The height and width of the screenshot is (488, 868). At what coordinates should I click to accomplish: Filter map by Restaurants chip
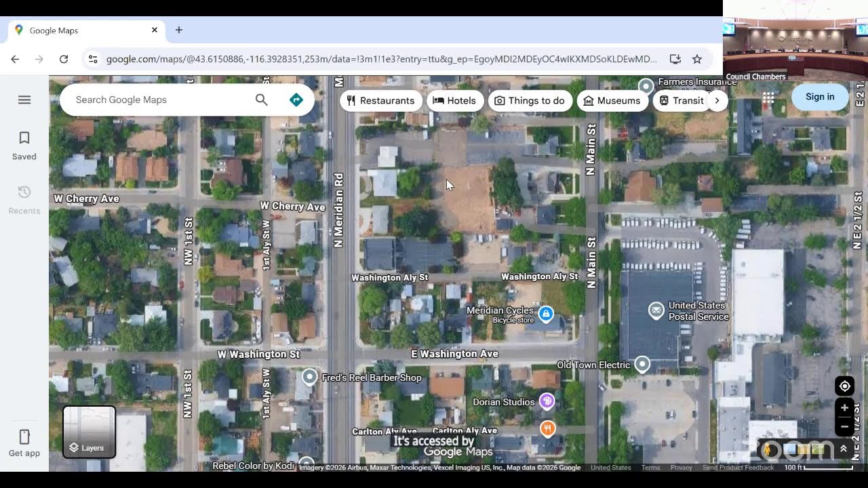381,100
